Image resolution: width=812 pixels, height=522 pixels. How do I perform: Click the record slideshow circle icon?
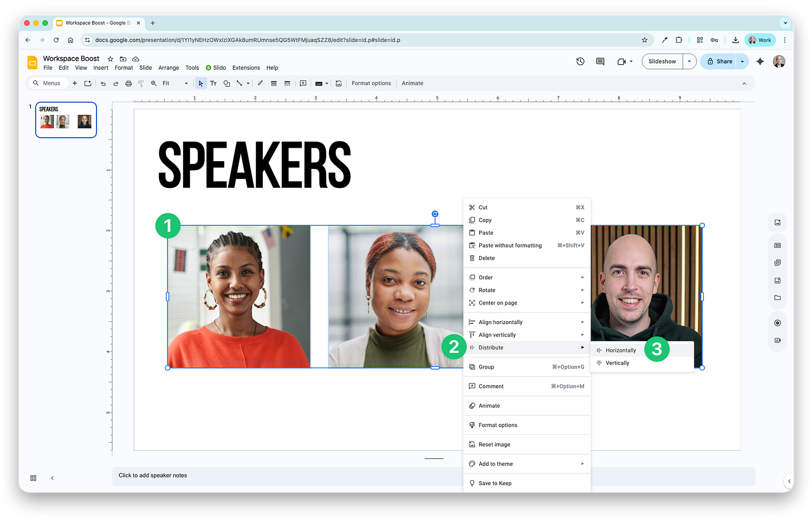pyautogui.click(x=777, y=323)
